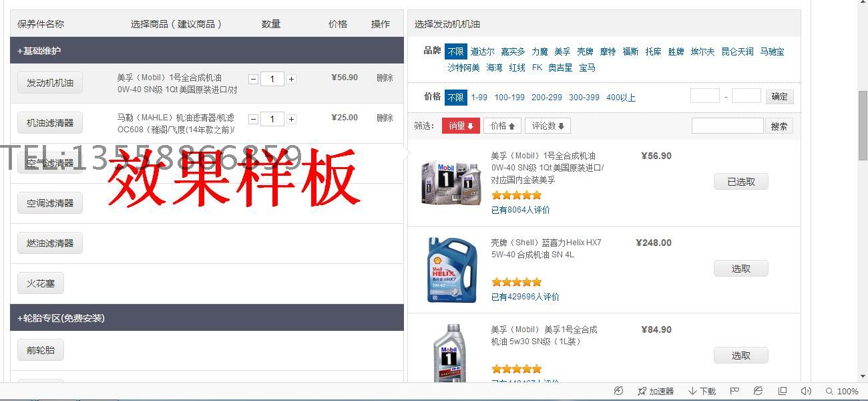The image size is (868, 401).
Task: Filter brand by 埃尔夫
Action: [x=703, y=51]
